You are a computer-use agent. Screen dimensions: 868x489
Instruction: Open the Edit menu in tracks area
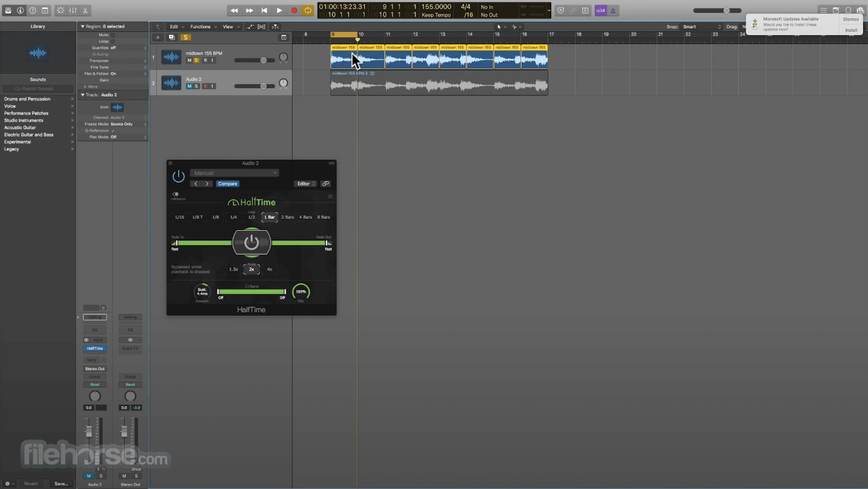pyautogui.click(x=176, y=26)
